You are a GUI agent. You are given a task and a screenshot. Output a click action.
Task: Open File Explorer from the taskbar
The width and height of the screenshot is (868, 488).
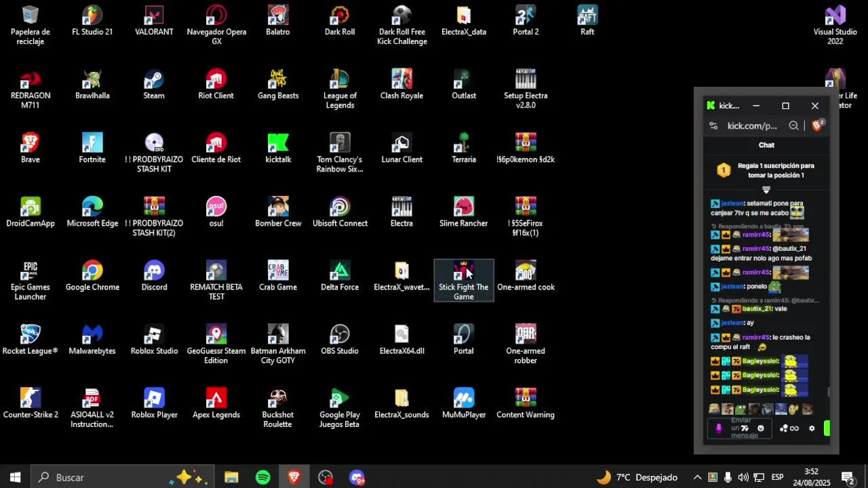pyautogui.click(x=231, y=477)
